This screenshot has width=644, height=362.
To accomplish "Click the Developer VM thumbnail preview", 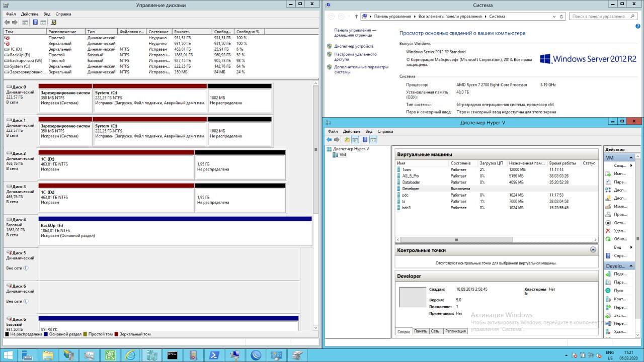I will [x=413, y=297].
